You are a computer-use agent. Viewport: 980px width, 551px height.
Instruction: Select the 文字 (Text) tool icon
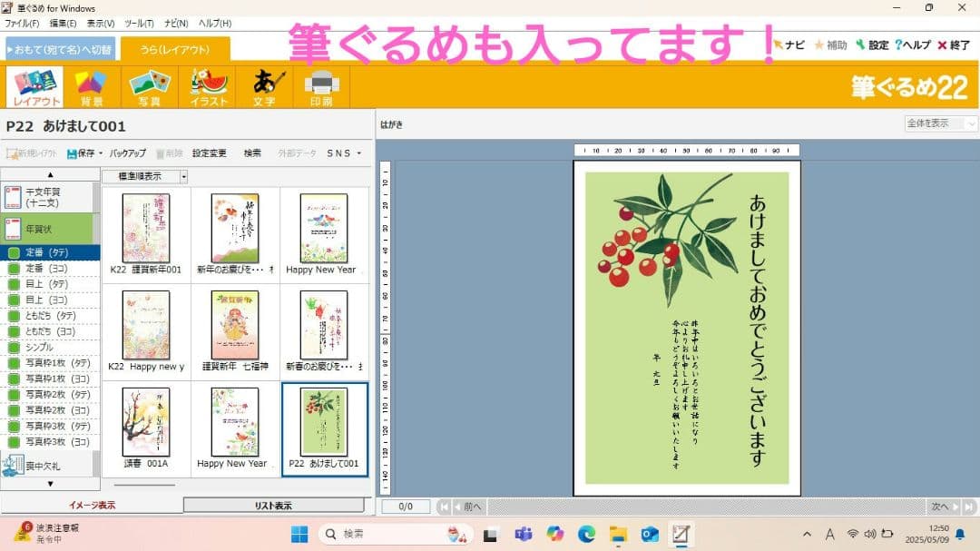tap(265, 84)
